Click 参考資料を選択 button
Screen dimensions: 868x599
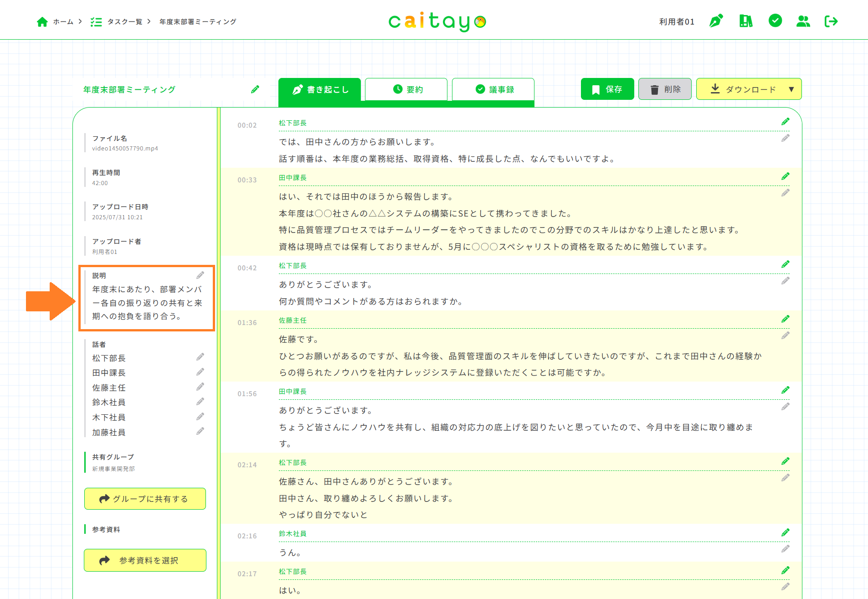click(x=145, y=560)
